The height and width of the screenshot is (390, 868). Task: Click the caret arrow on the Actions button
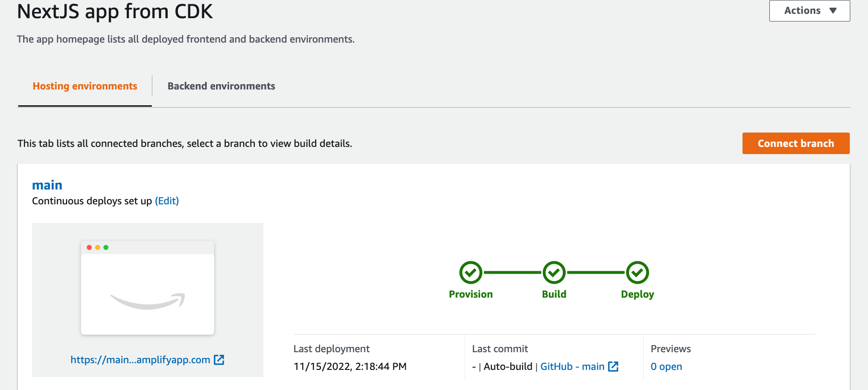tap(833, 10)
